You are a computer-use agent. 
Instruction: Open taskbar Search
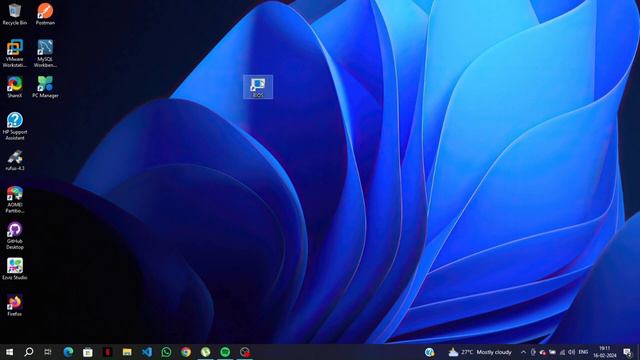coord(29,352)
